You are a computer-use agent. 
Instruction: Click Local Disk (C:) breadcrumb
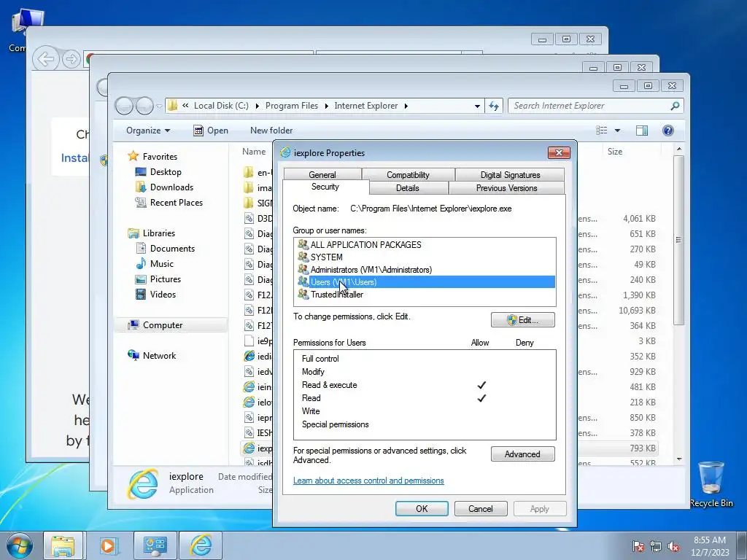coord(221,106)
